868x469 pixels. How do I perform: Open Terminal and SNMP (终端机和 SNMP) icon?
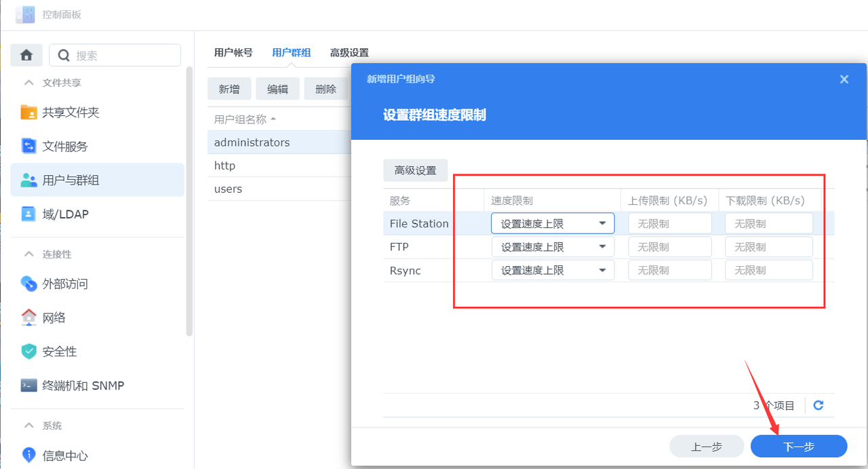29,386
